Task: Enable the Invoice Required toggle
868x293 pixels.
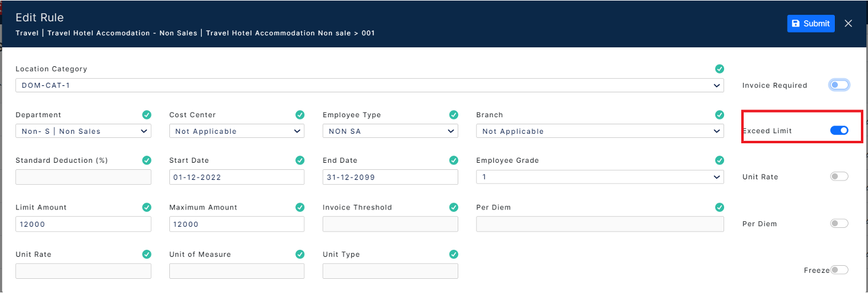Action: point(839,85)
